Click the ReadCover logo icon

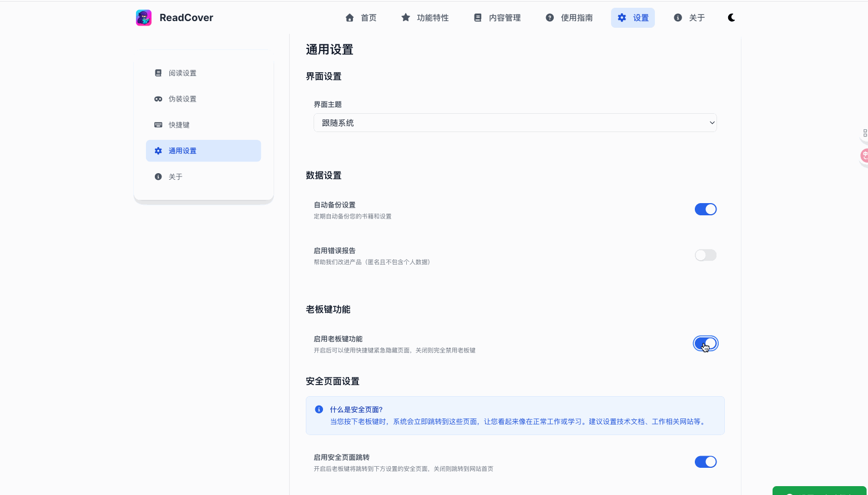(x=144, y=17)
